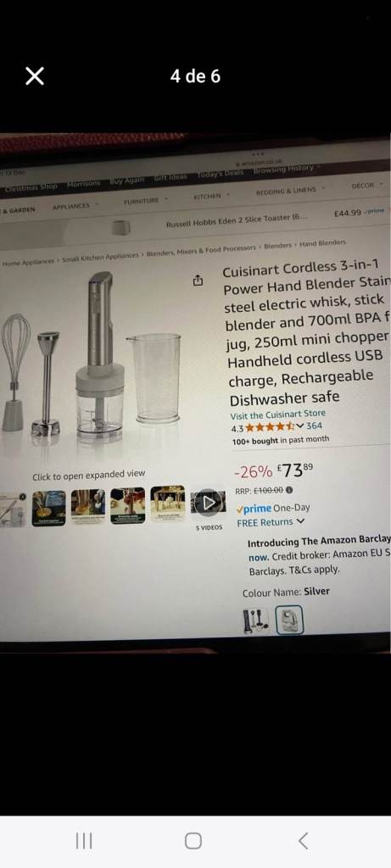This screenshot has height=868, width=391.
Task: Select the second colour variant swatch
Action: click(x=289, y=620)
